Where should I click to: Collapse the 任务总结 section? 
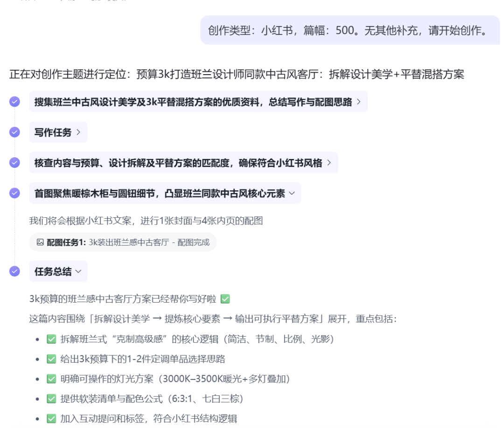click(x=58, y=271)
